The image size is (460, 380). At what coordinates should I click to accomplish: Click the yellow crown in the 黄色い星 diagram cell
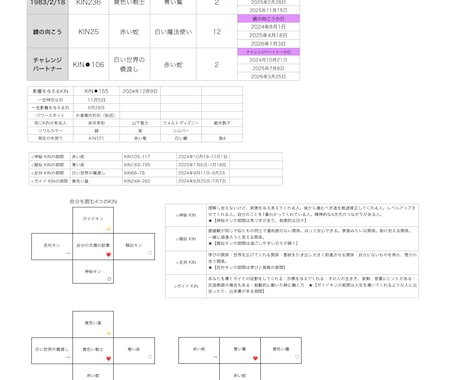pos(108,333)
